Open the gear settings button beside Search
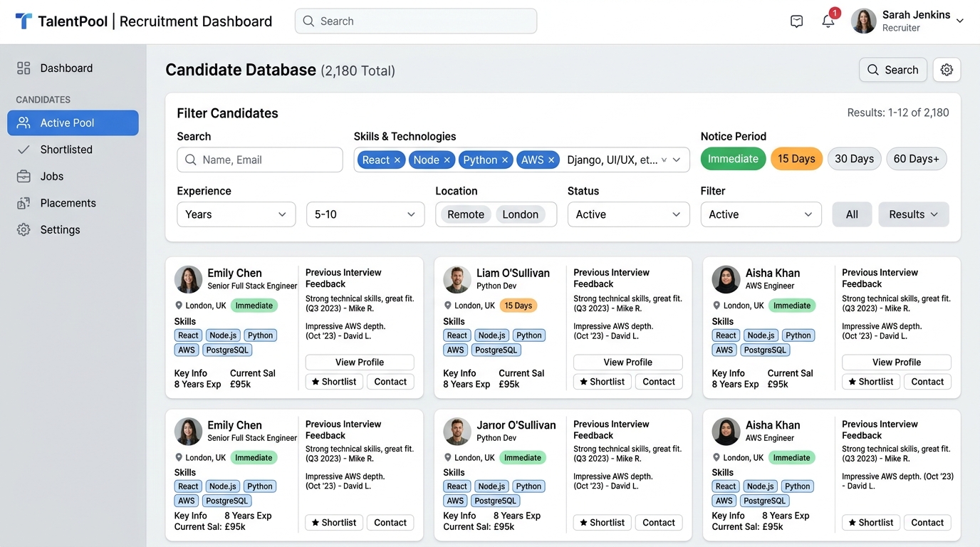The width and height of the screenshot is (980, 547). click(947, 70)
